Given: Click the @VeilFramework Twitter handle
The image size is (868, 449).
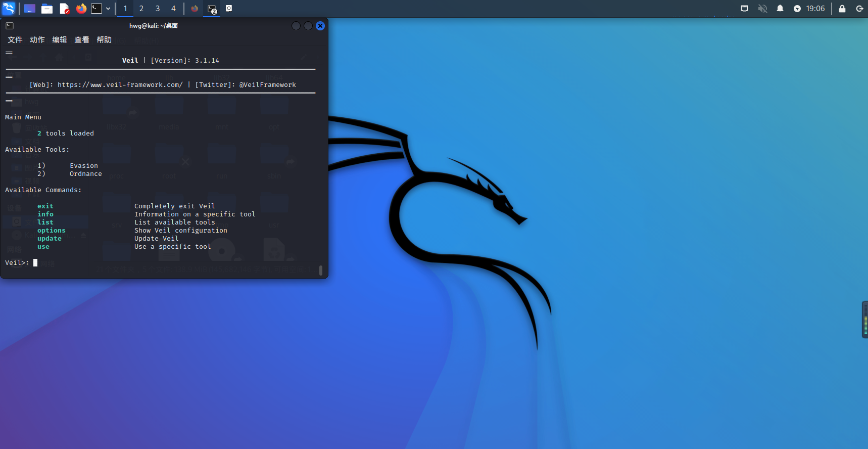Looking at the screenshot, I should (268, 85).
